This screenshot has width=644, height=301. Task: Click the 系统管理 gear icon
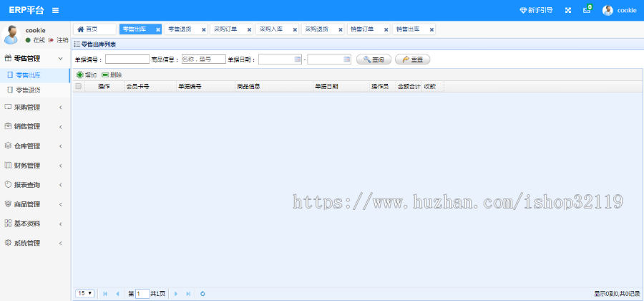pyautogui.click(x=8, y=243)
